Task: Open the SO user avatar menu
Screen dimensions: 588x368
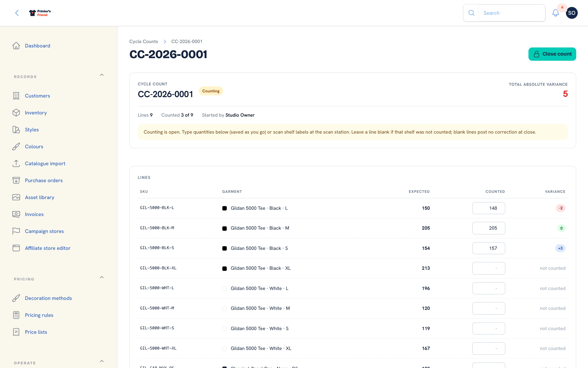Action: coord(571,13)
